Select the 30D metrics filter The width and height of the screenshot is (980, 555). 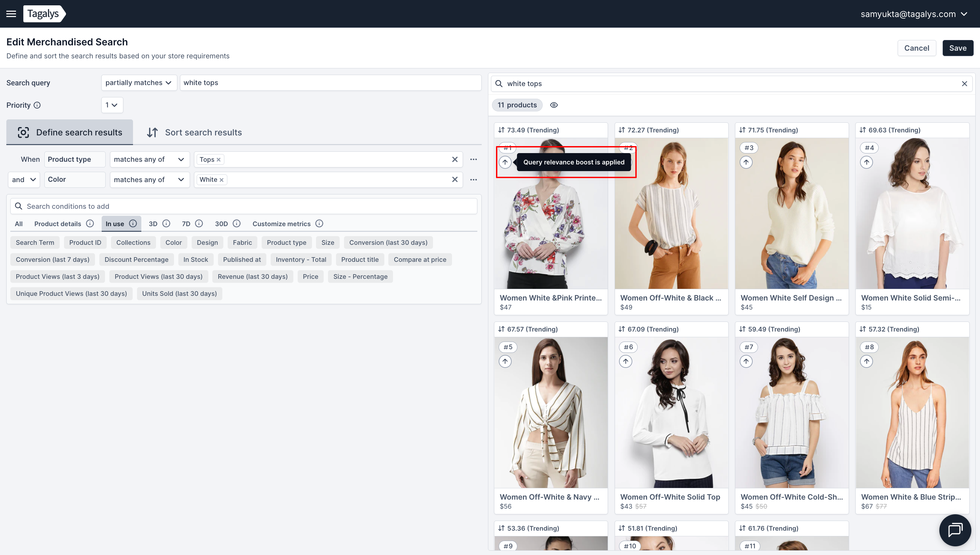click(x=221, y=224)
